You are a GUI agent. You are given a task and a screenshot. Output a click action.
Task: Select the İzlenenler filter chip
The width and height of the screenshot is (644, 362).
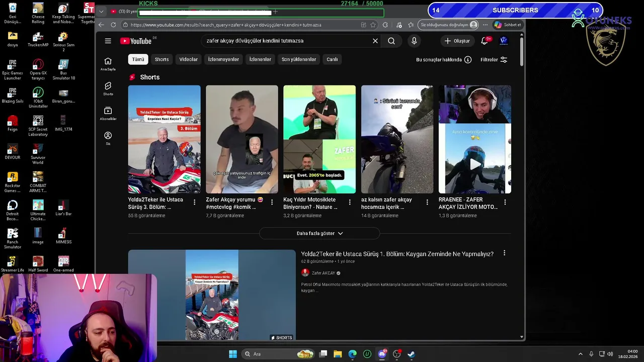coord(260,59)
